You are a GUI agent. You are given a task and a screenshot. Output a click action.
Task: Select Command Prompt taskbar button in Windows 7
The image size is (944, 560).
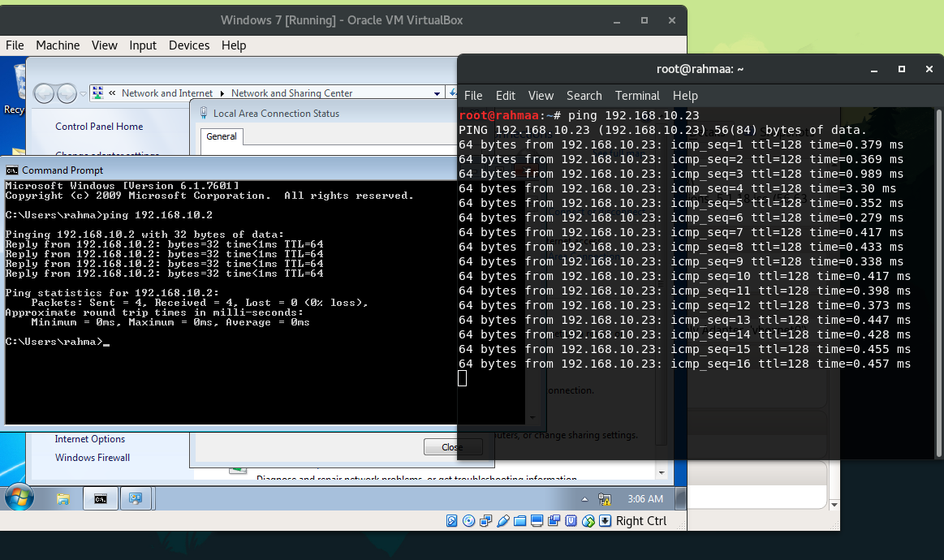tap(101, 498)
